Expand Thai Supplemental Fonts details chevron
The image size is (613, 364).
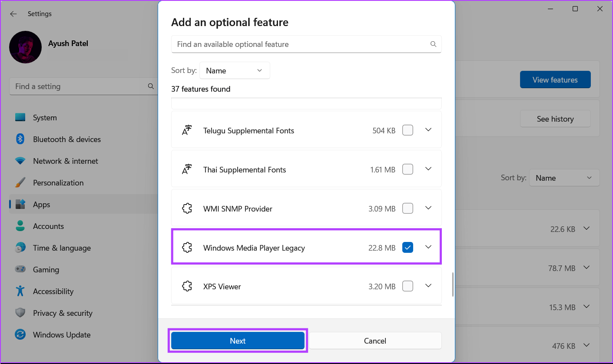[428, 169]
